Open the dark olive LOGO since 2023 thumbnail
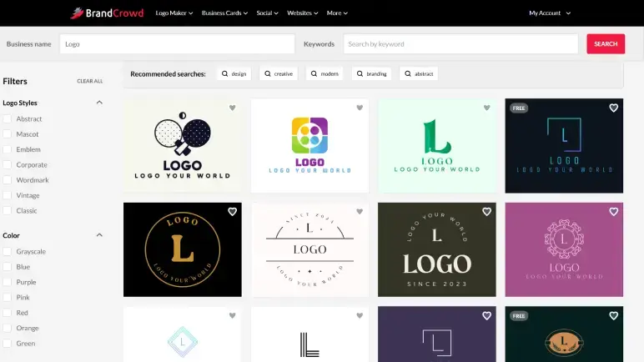Image resolution: width=644 pixels, height=362 pixels. click(436, 249)
